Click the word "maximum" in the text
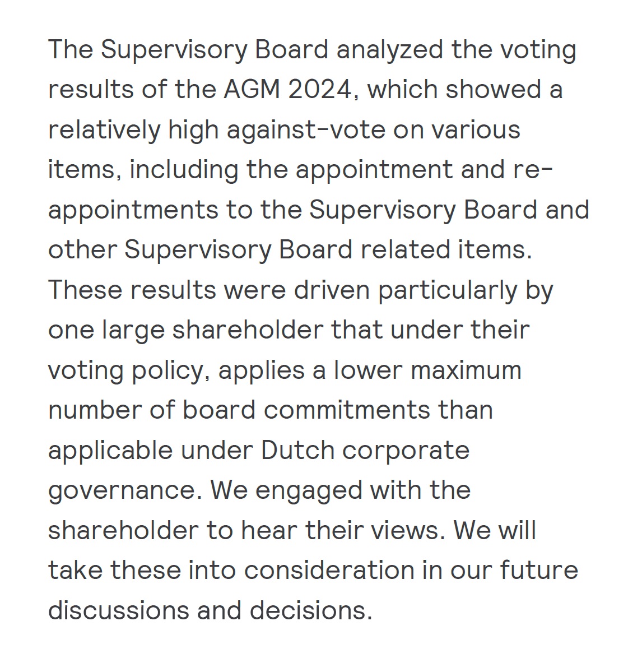The width and height of the screenshot is (642, 672). 466,370
